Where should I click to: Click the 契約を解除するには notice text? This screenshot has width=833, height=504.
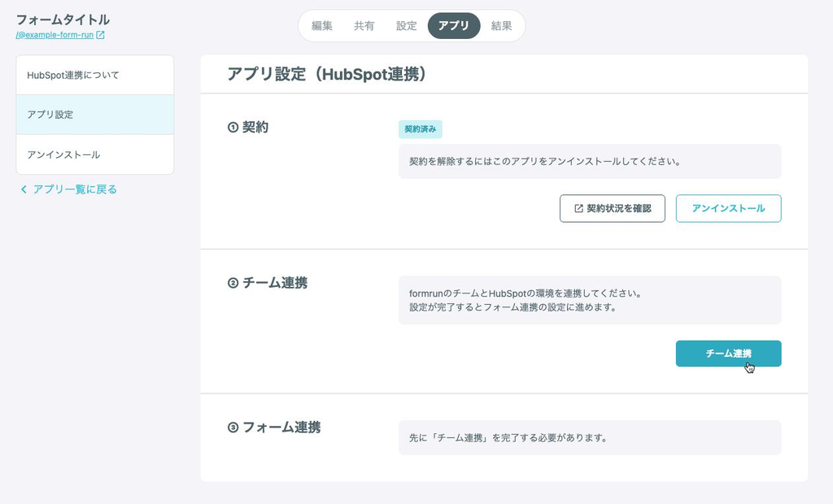point(545,162)
